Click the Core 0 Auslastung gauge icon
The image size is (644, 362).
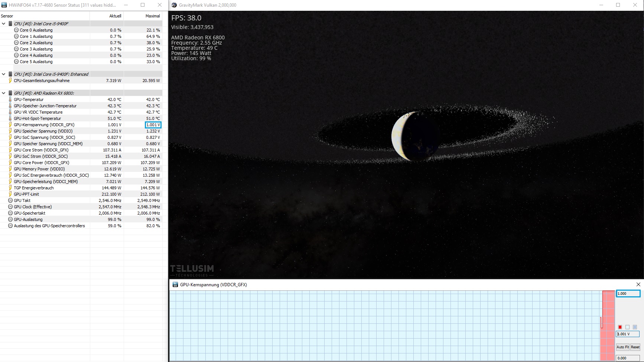point(16,30)
